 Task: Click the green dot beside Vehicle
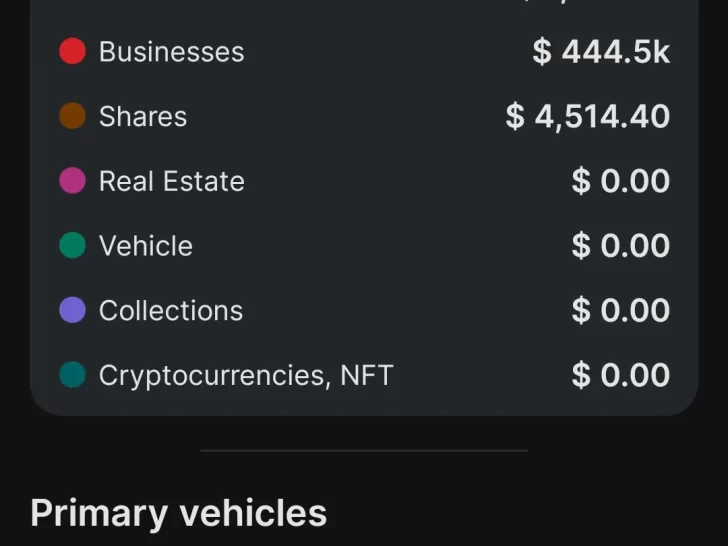click(x=72, y=246)
